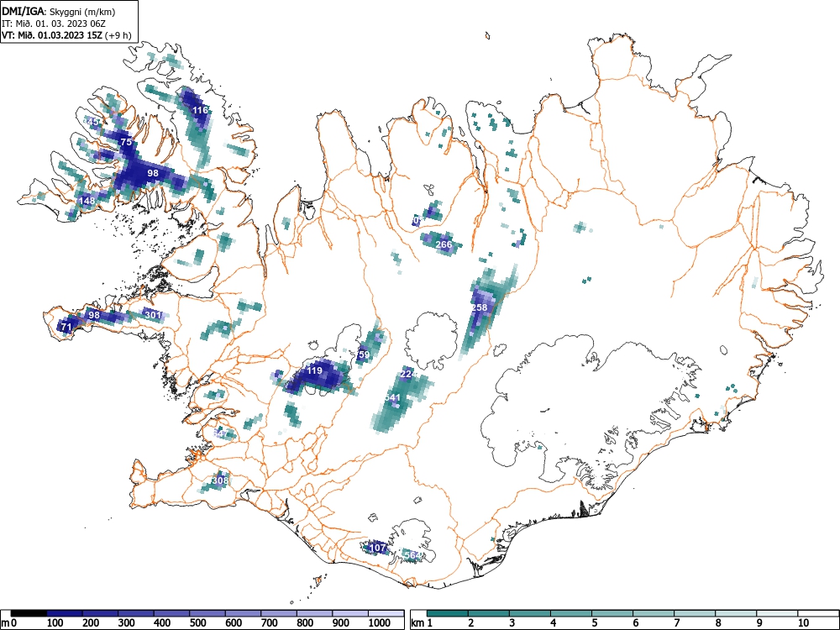Select the VT: Mið. 01.03.2023 15Z line
The width and height of the screenshot is (840, 630).
[53, 35]
